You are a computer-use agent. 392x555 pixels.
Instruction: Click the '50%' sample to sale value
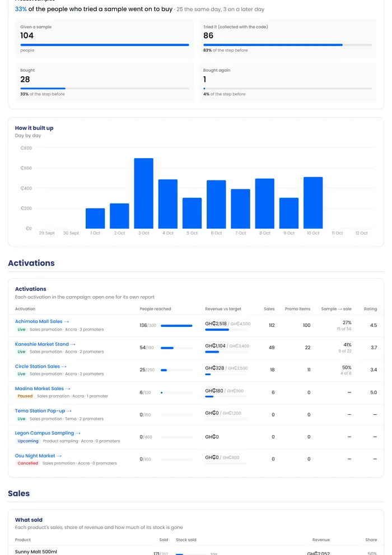click(347, 367)
